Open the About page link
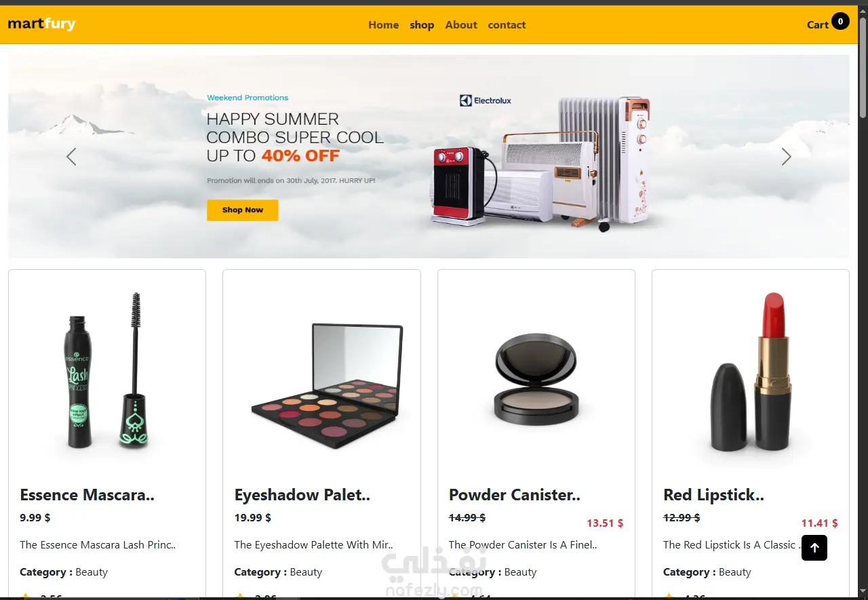 pyautogui.click(x=461, y=25)
